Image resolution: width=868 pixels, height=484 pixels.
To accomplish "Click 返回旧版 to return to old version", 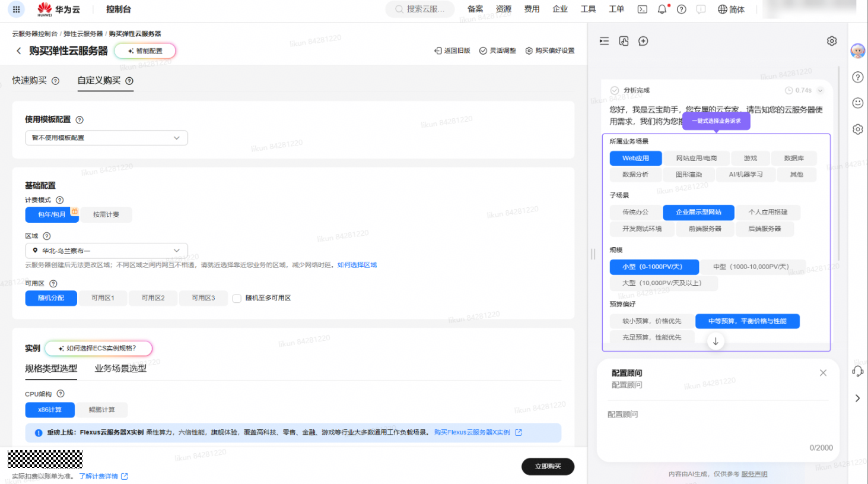I will pos(452,51).
